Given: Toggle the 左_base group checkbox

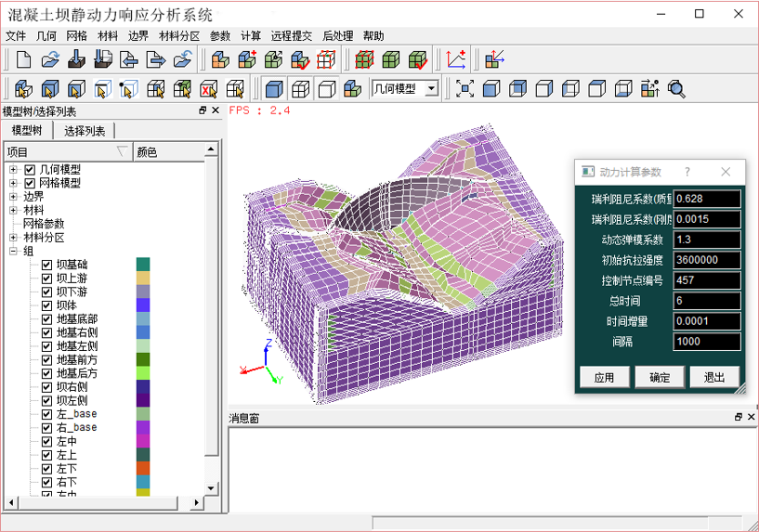Looking at the screenshot, I should coord(47,414).
